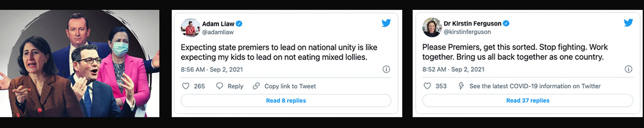
Task: Open the @kirstinferguson handle link
Action: click(467, 32)
